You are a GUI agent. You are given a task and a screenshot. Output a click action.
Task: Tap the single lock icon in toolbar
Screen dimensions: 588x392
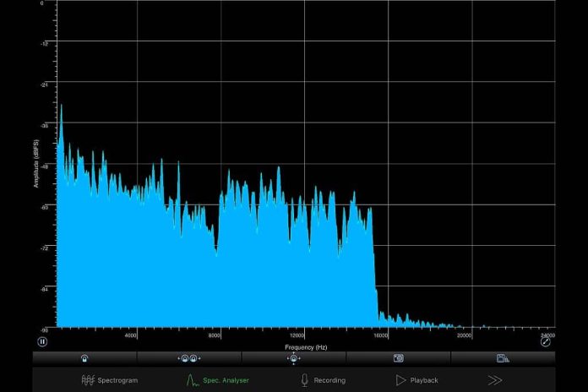(x=84, y=358)
